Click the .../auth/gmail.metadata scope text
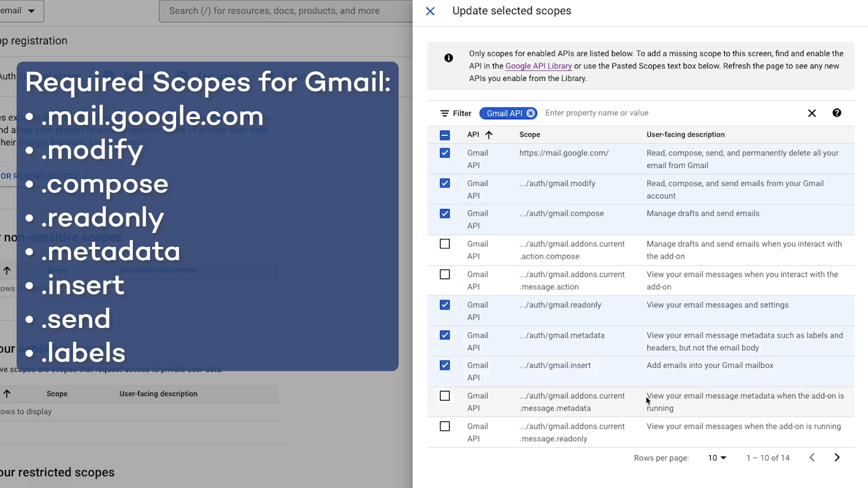This screenshot has width=868, height=488. click(562, 335)
